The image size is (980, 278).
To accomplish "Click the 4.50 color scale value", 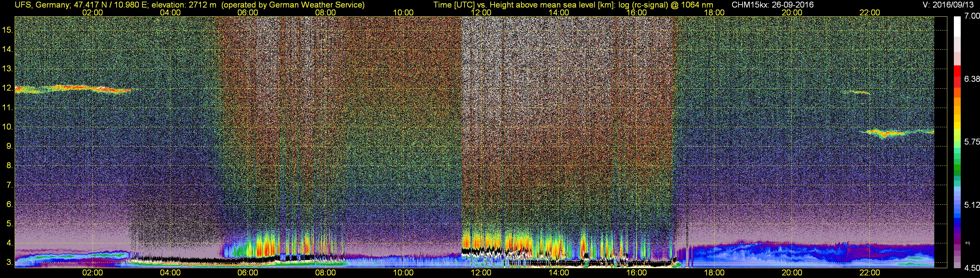I will point(972,268).
